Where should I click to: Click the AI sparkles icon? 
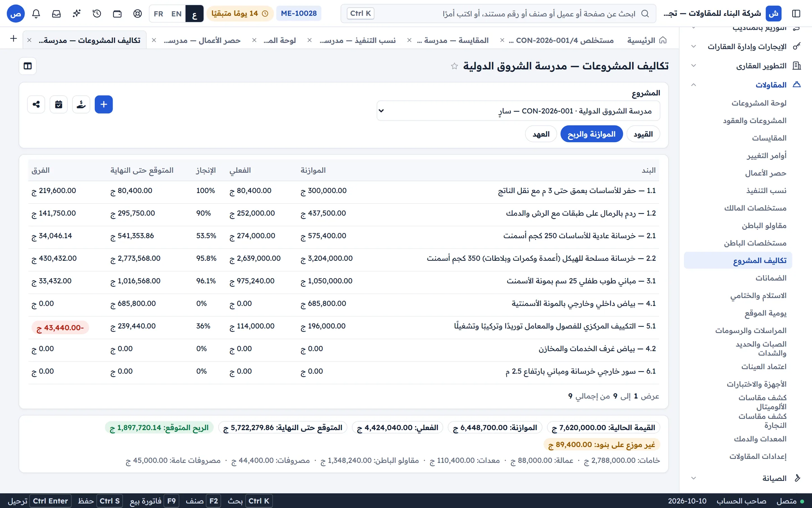click(77, 14)
